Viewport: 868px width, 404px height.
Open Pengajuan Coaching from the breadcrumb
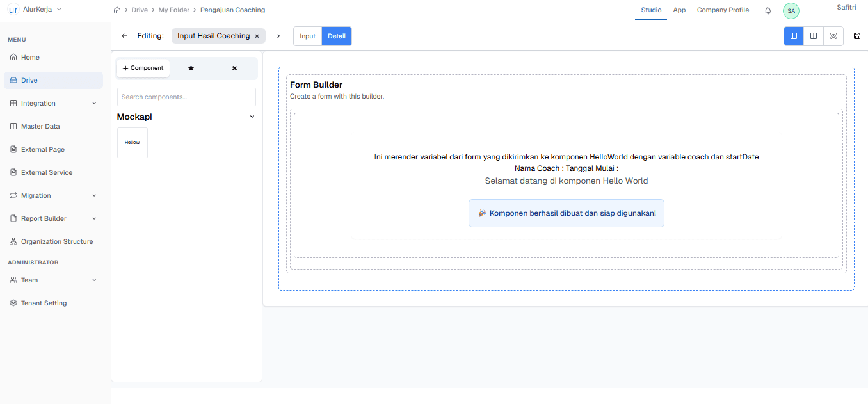(x=232, y=10)
